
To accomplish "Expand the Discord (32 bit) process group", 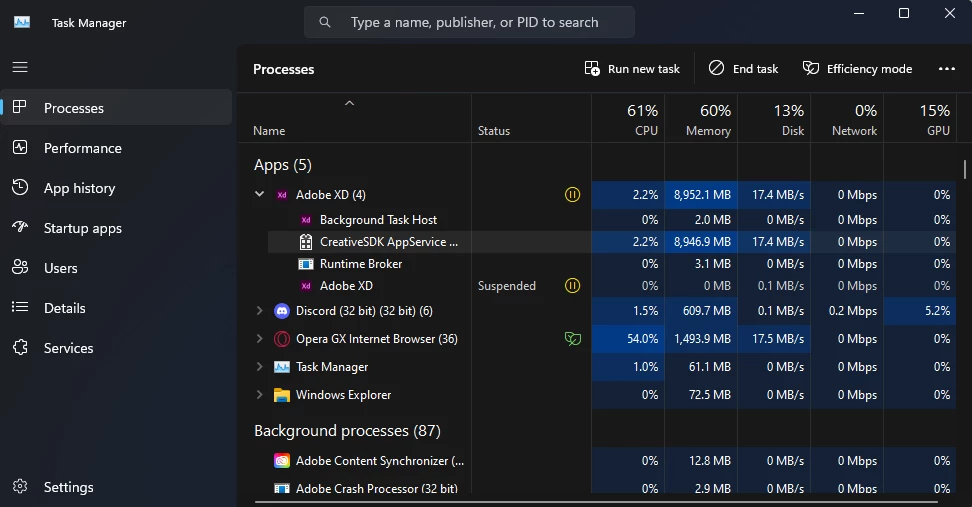I will point(259,311).
